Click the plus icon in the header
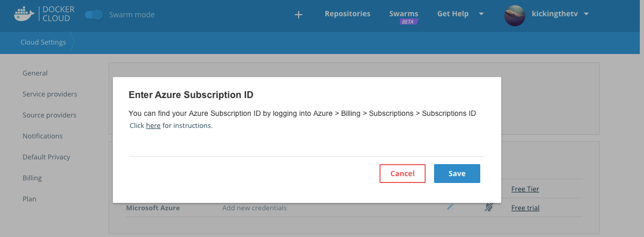 pos(299,15)
